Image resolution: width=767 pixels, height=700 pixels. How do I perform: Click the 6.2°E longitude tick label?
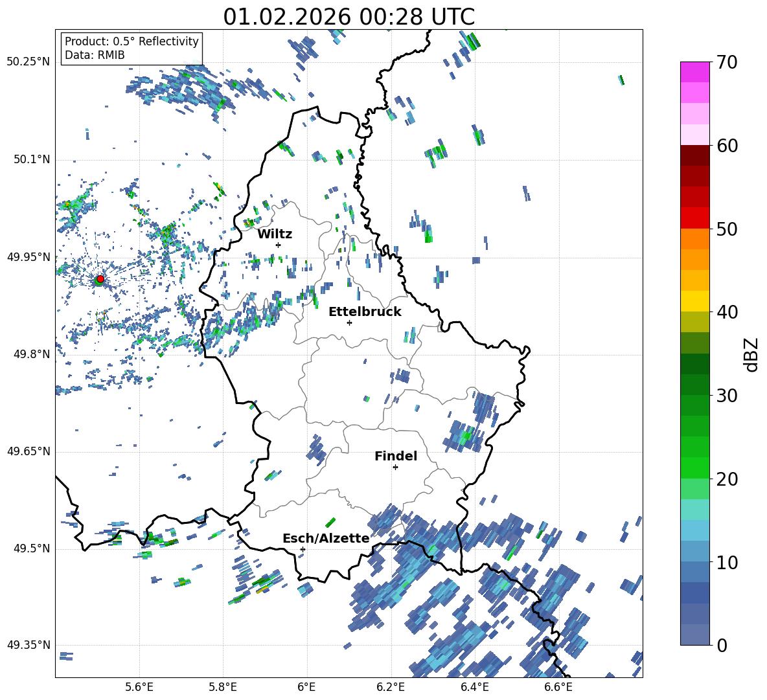[391, 686]
